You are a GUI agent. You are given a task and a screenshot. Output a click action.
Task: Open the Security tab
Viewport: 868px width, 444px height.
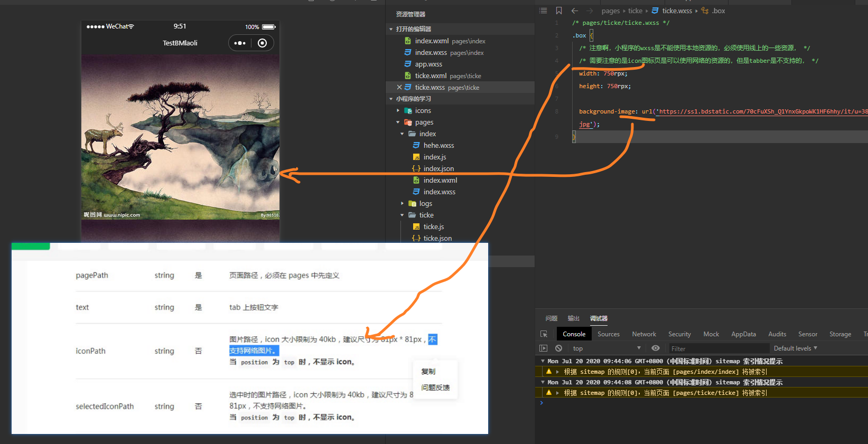pos(679,334)
